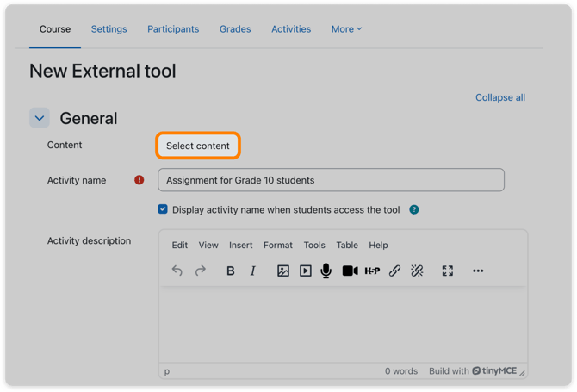
Task: Open the multimedia insert icon
Action: tap(306, 271)
